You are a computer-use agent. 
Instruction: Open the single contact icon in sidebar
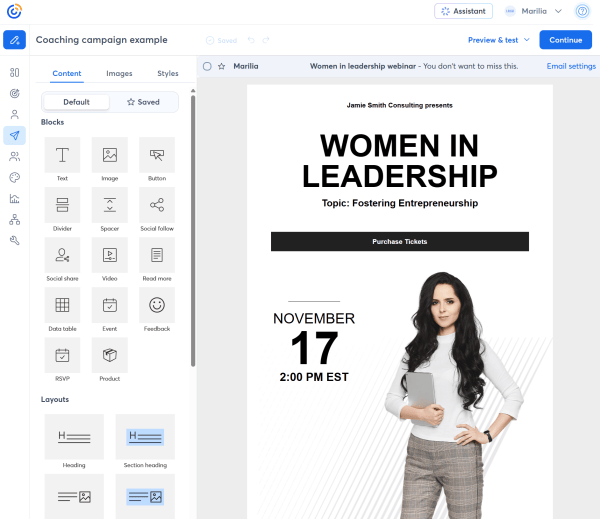click(15, 114)
